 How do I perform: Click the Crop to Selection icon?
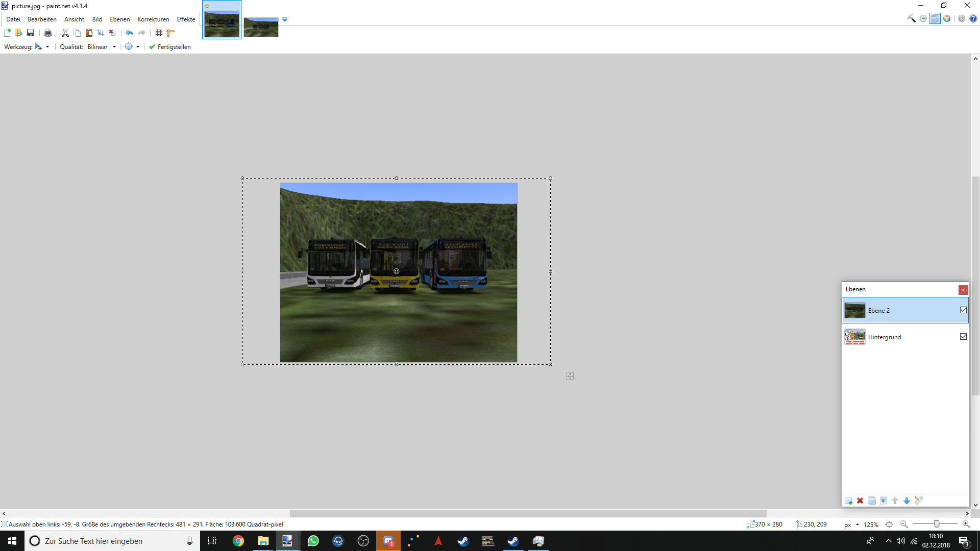click(101, 33)
